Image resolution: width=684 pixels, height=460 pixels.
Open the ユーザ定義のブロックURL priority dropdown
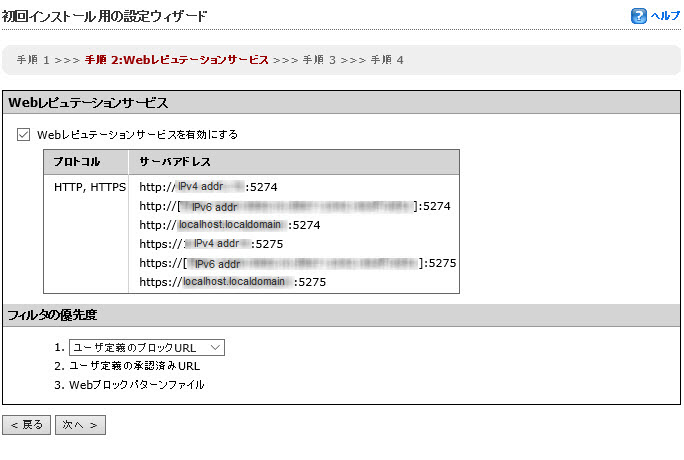coord(147,347)
